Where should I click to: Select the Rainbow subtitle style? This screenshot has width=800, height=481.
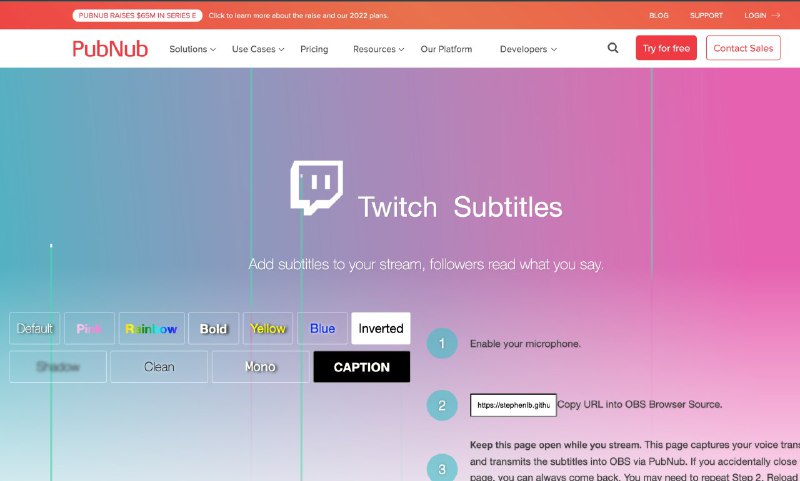pyautogui.click(x=152, y=328)
